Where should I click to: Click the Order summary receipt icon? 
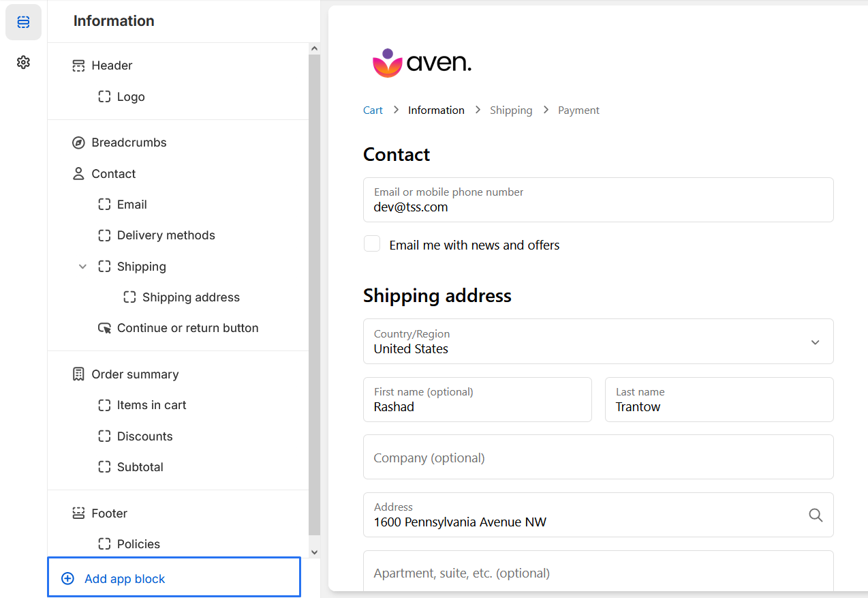point(78,374)
